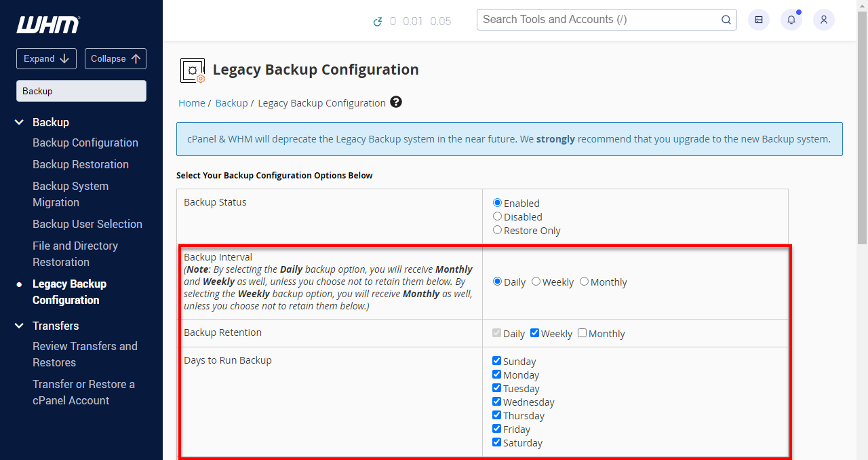Uncheck Saturday under Days to Run Backup
The height and width of the screenshot is (460, 868).
[x=496, y=442]
